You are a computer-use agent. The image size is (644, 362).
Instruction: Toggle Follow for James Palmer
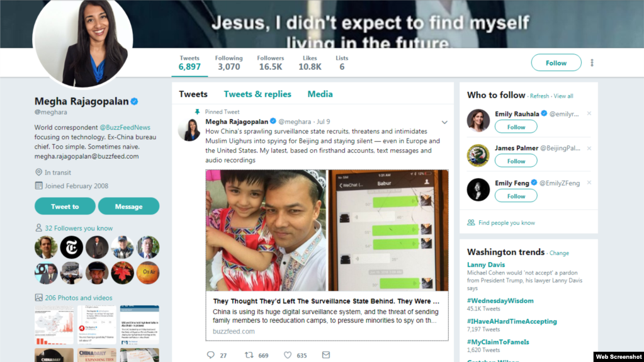click(516, 161)
